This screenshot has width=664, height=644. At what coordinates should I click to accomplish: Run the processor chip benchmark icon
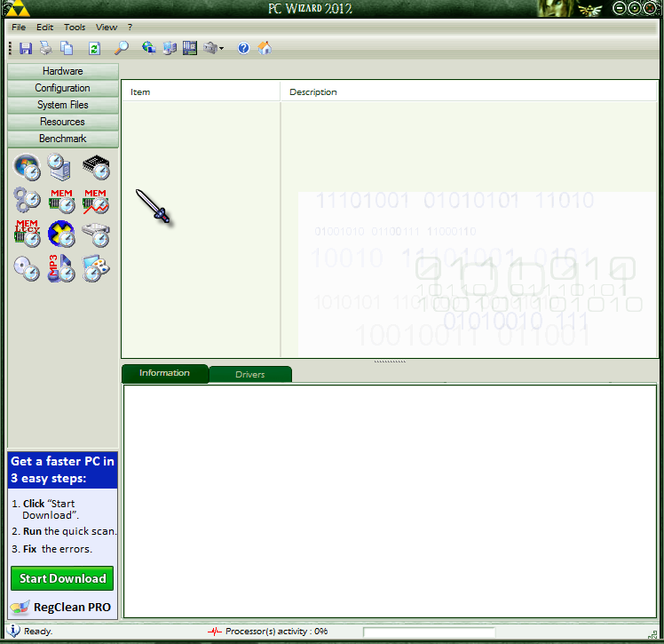97,167
